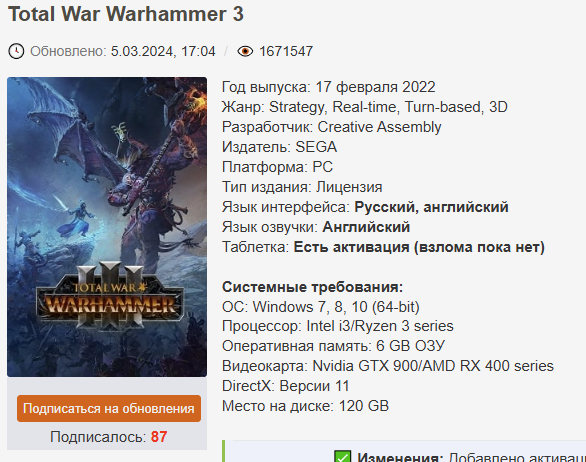Click the Системные требования heading
The image size is (586, 462).
pos(312,287)
